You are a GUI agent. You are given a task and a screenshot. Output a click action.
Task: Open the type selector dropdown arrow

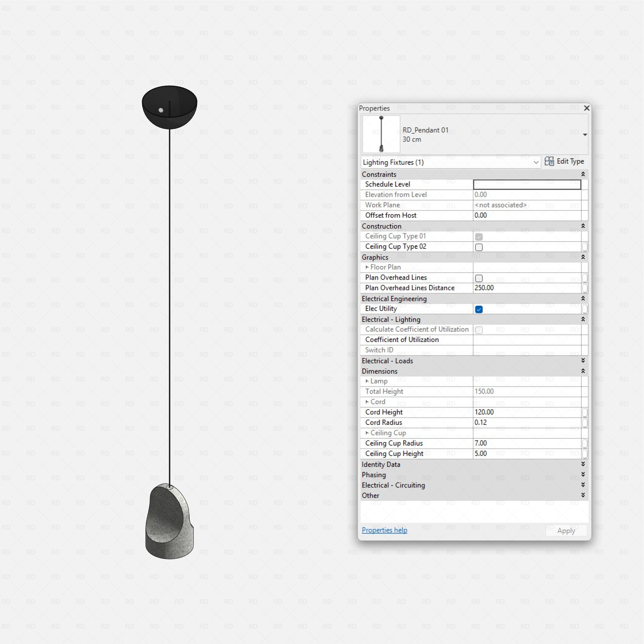[585, 135]
